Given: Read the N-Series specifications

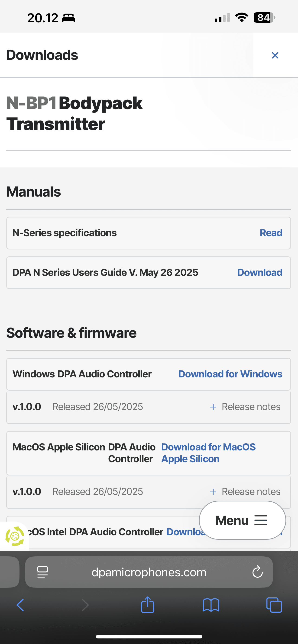Looking at the screenshot, I should (271, 233).
